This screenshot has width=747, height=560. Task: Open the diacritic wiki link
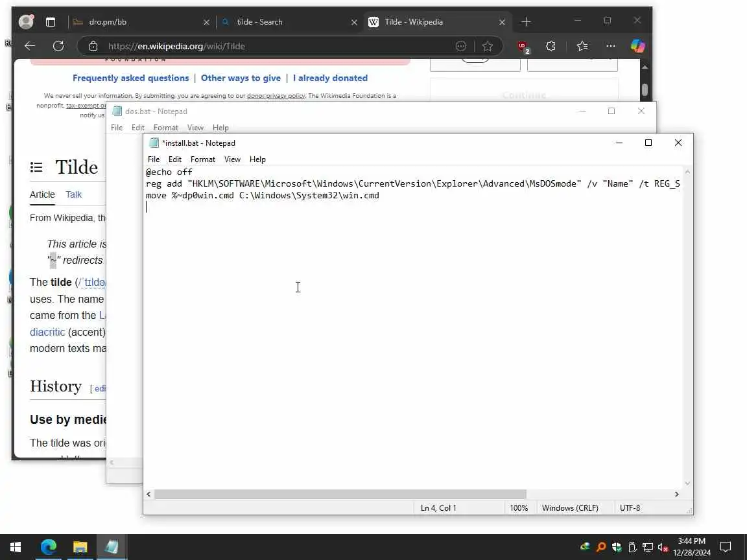[47, 332]
